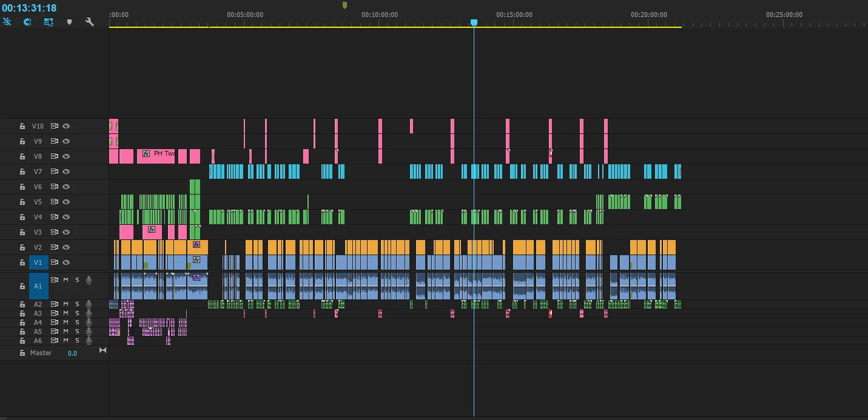This screenshot has height=420, width=868.
Task: Click the fx badge on V2 orange clip
Action: [197, 245]
